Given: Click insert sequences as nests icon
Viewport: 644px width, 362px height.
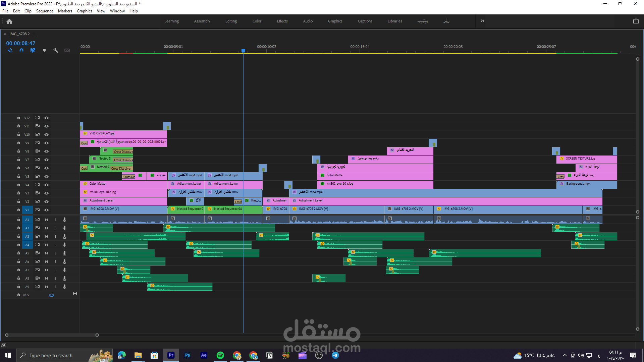Looking at the screenshot, I should click(x=10, y=50).
